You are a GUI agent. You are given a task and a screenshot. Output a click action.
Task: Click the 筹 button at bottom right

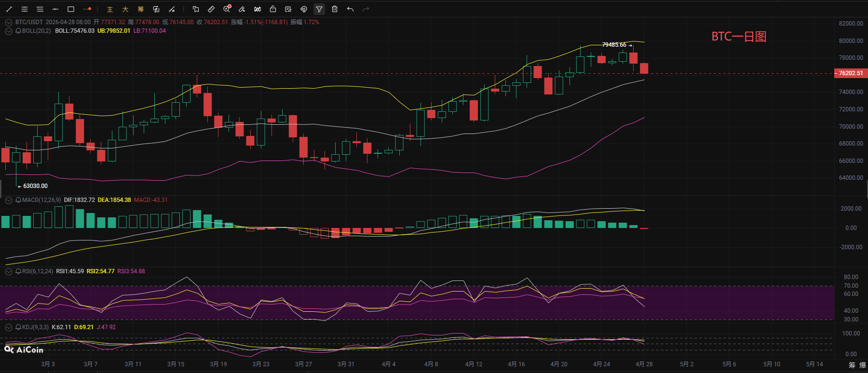coord(852,365)
